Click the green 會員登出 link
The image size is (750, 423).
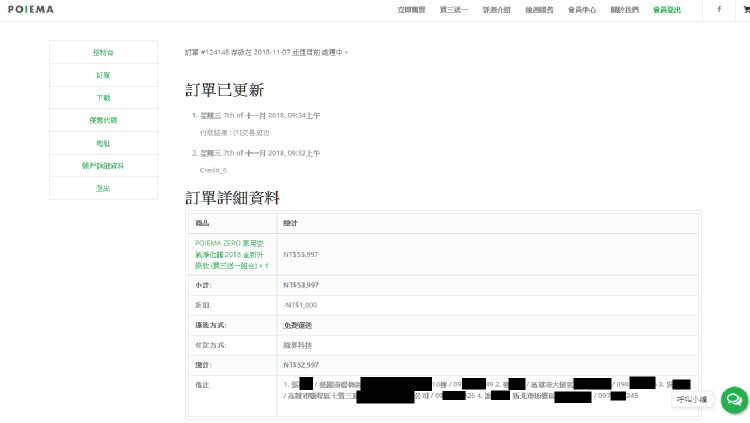click(667, 10)
